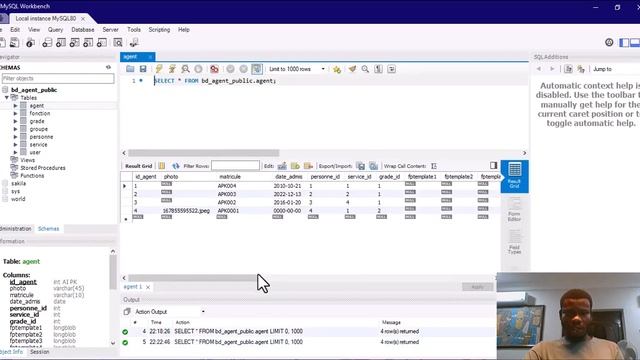Click the create new schema icon
This screenshot has height=360, width=640.
(47, 42)
